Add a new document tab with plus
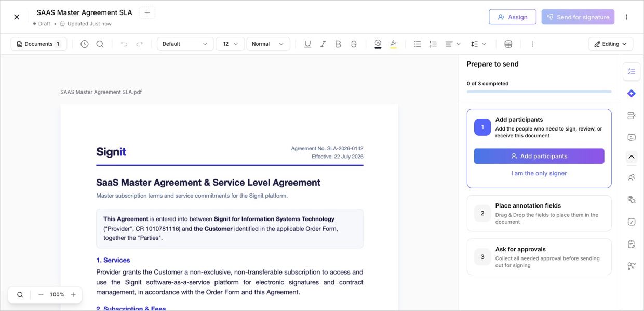The height and width of the screenshot is (311, 644). [x=147, y=12]
